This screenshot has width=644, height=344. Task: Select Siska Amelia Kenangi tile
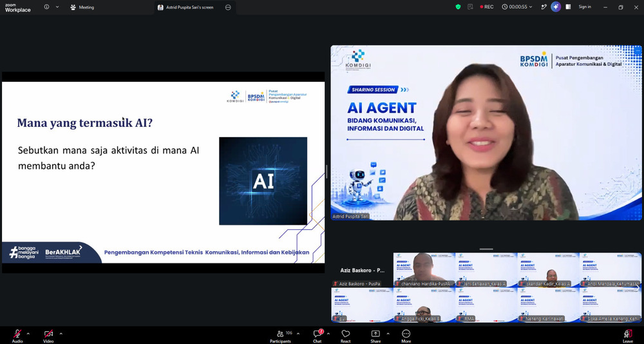point(610,305)
